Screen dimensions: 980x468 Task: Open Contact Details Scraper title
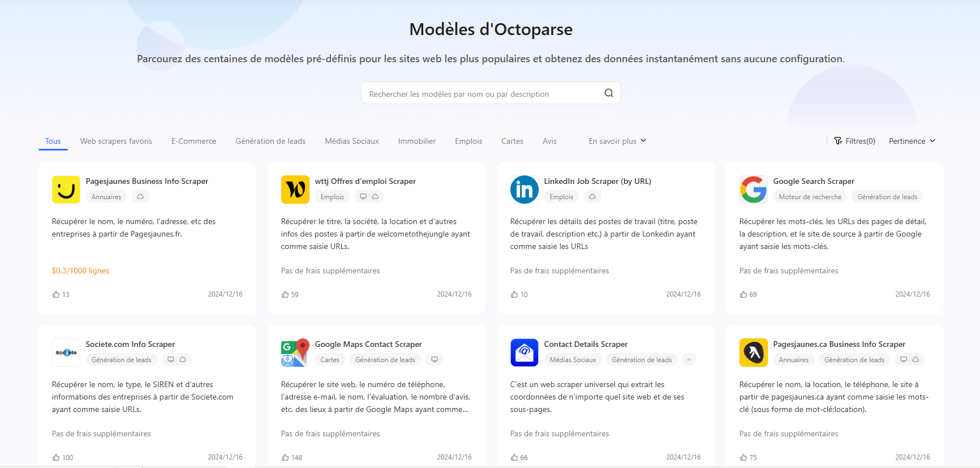pyautogui.click(x=586, y=344)
